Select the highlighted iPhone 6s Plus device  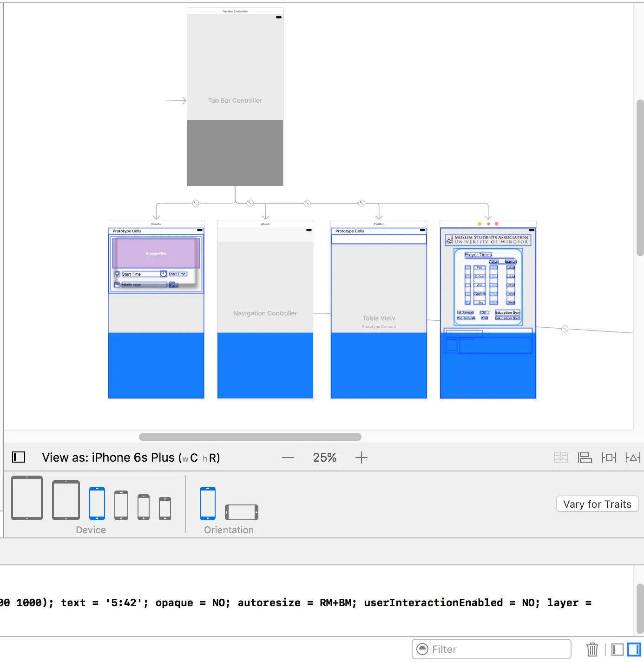click(97, 504)
